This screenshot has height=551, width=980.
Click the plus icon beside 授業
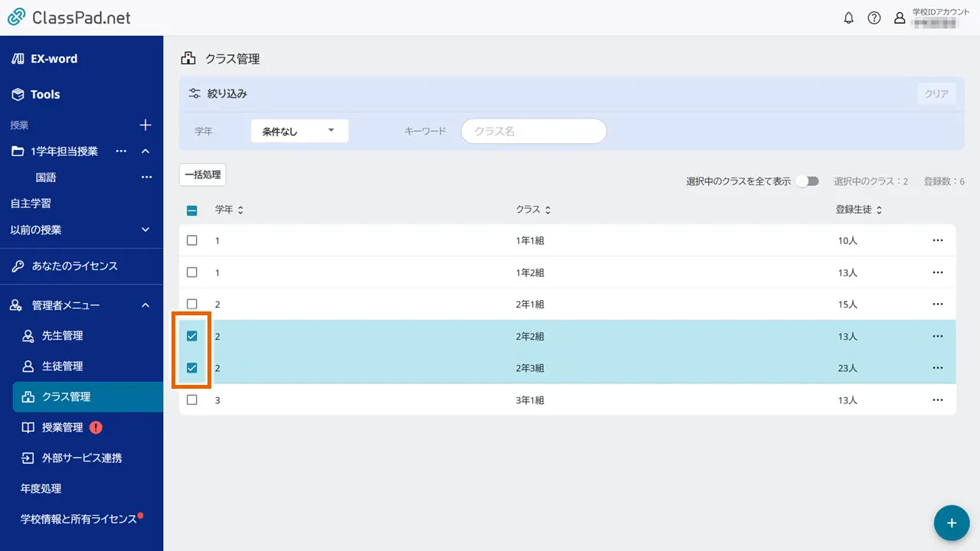tap(145, 125)
